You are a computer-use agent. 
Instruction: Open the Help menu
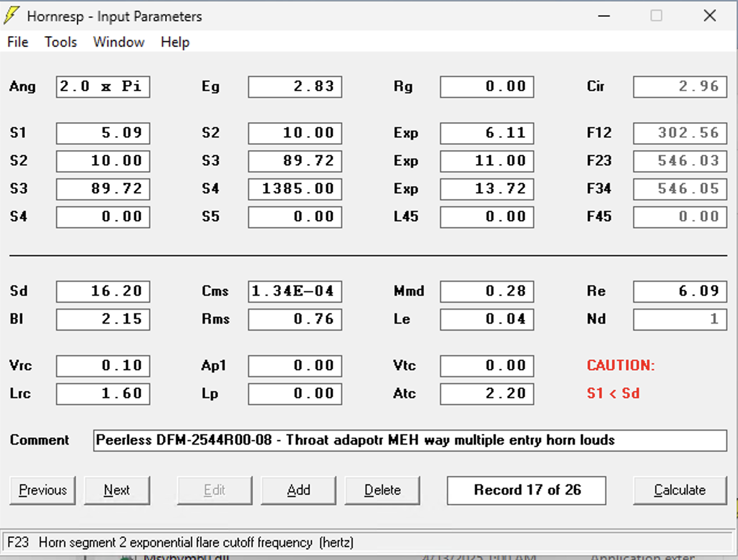coord(175,42)
